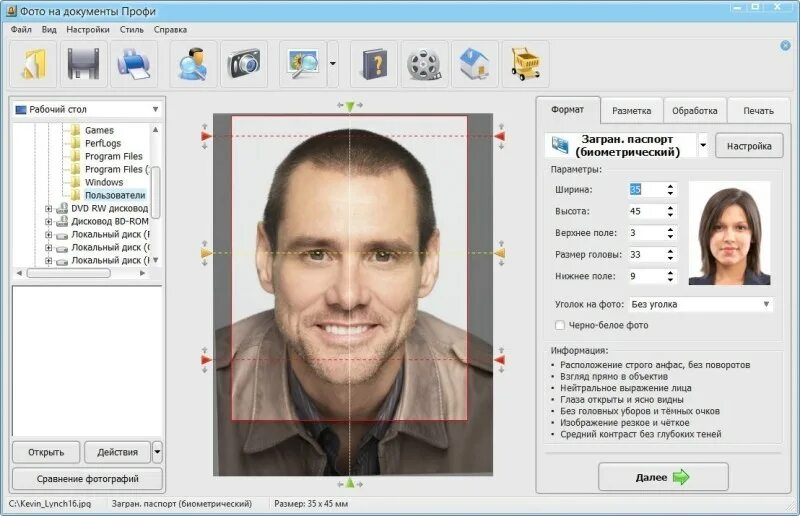Click the right yellow eye-line marker
Viewport: 800px width, 516px height.
pyautogui.click(x=499, y=253)
